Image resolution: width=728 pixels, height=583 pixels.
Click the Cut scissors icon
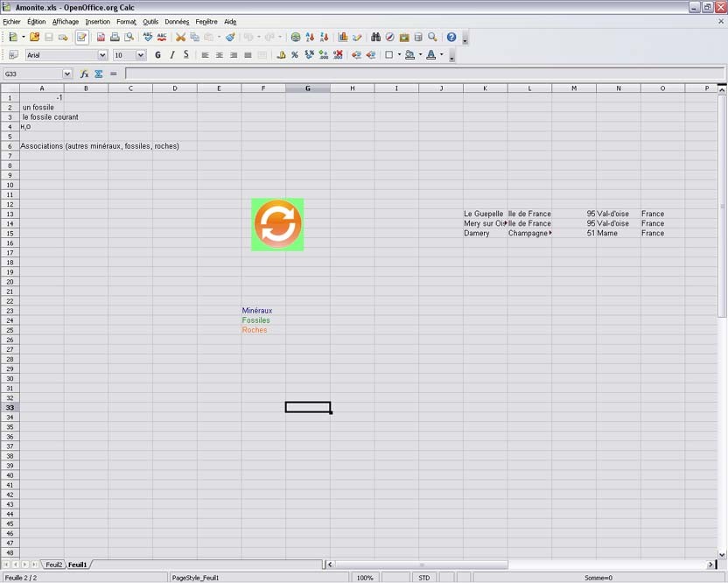coord(181,38)
